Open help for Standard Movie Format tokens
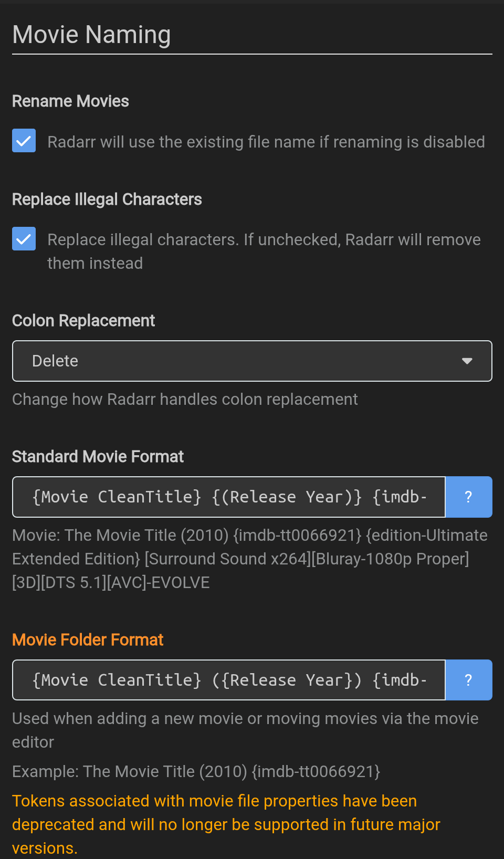This screenshot has width=504, height=859. pos(468,497)
